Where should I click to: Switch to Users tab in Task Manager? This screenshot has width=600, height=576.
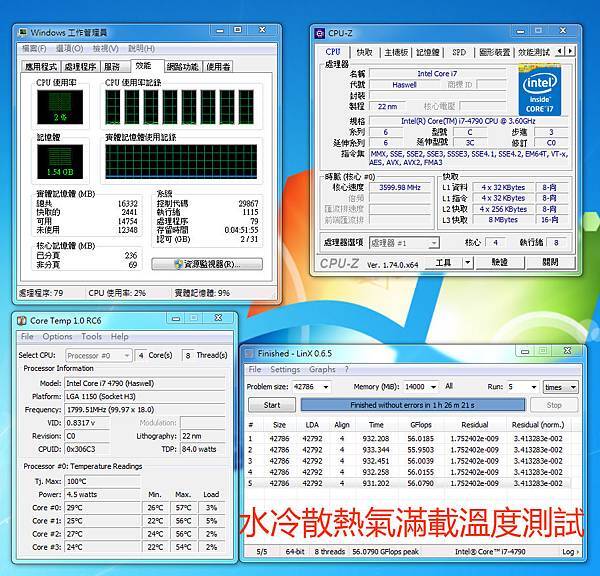point(218,67)
